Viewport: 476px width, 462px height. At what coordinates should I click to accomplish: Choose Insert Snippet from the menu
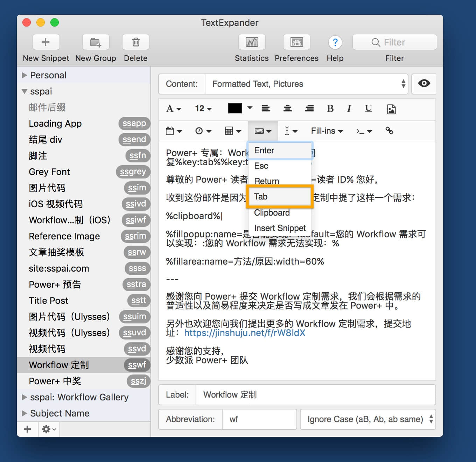280,228
